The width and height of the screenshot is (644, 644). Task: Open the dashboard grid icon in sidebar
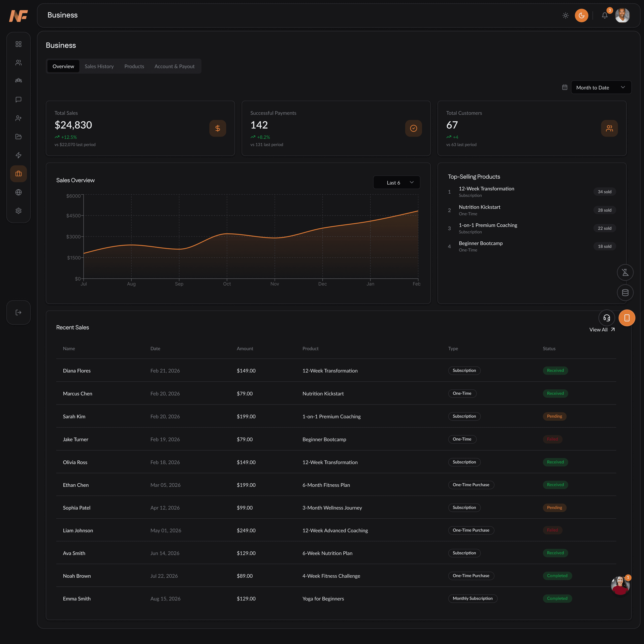click(x=19, y=44)
